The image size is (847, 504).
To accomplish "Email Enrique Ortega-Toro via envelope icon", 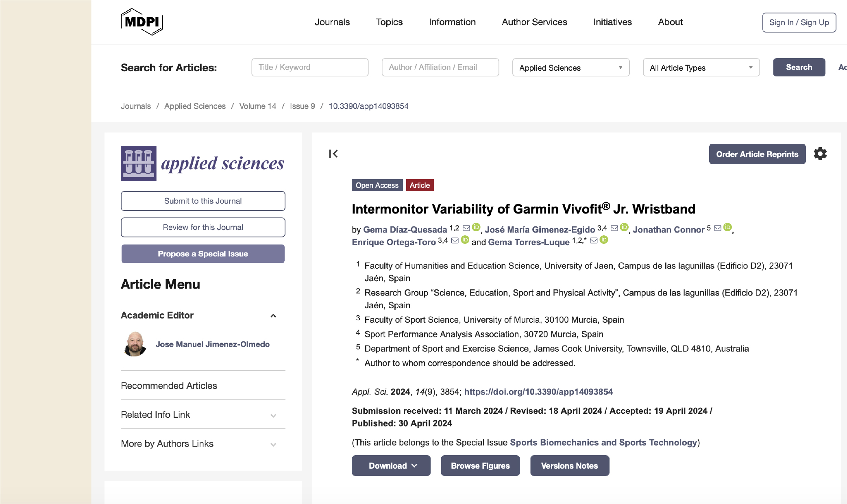I will coord(455,241).
